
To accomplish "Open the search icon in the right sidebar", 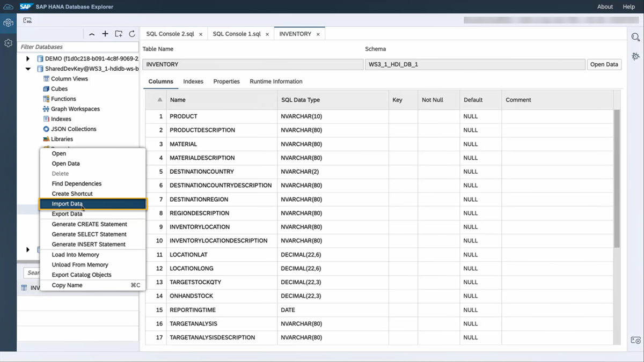I will (x=635, y=37).
